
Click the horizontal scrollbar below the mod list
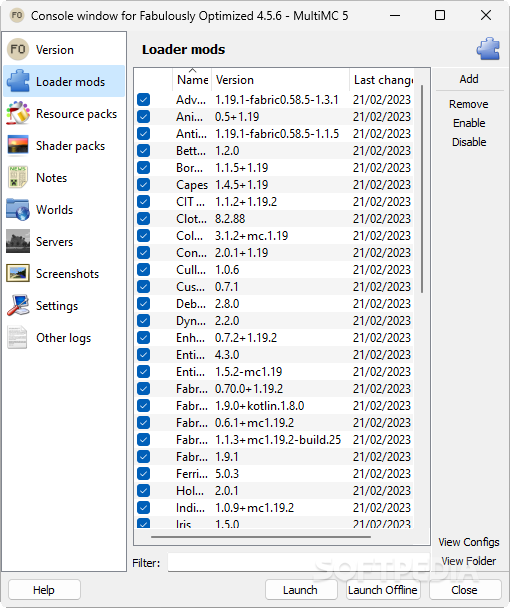[x=261, y=537]
